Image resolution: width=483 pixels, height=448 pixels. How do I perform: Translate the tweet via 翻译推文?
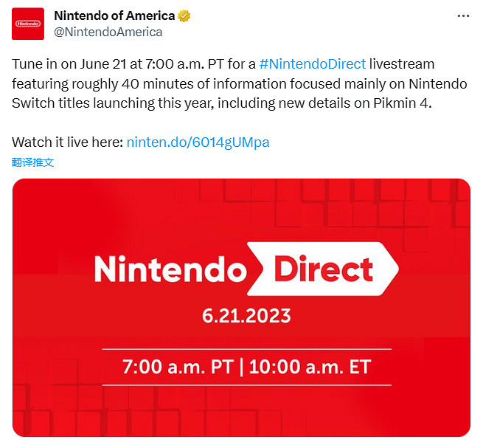coord(32,162)
